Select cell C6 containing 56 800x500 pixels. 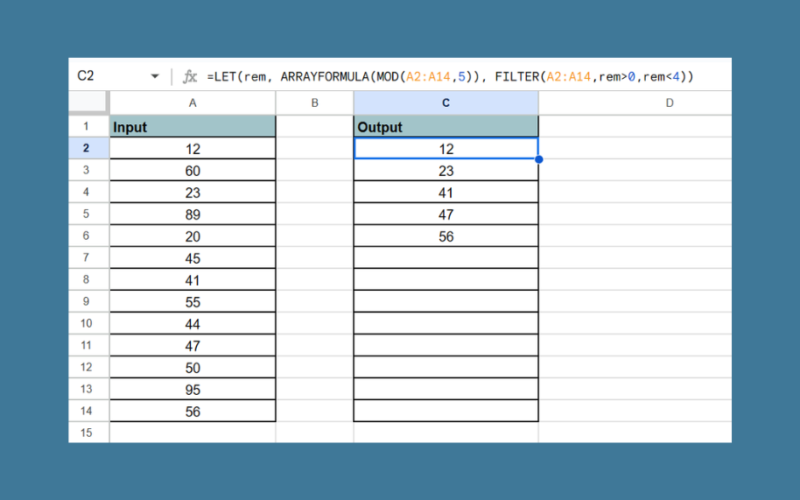(x=446, y=236)
